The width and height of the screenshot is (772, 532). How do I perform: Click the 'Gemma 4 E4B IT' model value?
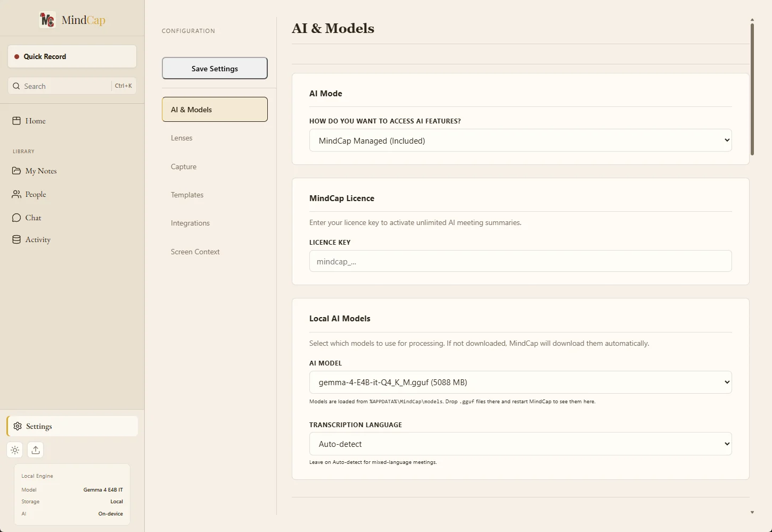click(x=103, y=490)
